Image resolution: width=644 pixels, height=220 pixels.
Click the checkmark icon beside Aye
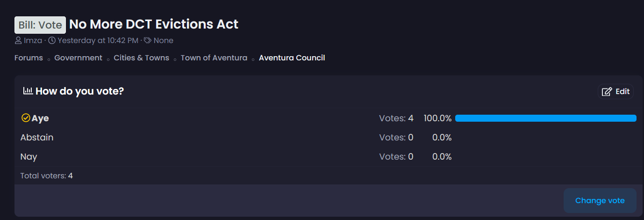click(26, 118)
